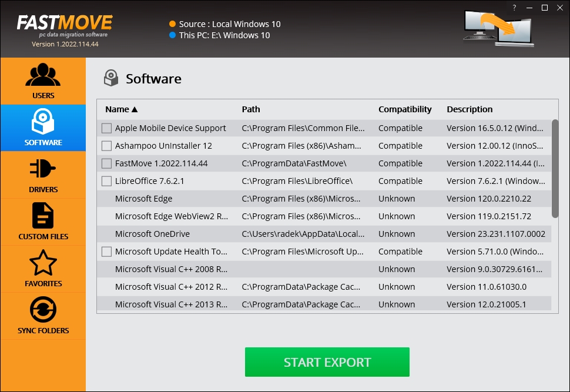Click Version 16.5.0.12 description cell
Viewport: 570px width, 392px height.
pos(495,128)
